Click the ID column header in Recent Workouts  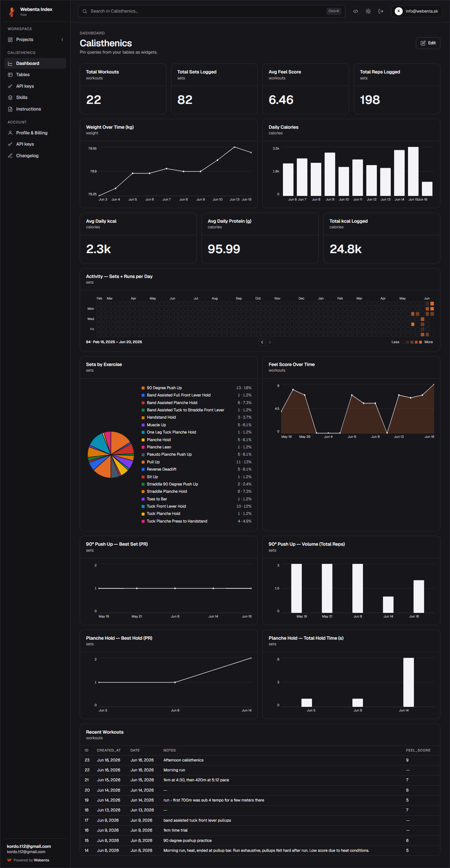point(87,751)
